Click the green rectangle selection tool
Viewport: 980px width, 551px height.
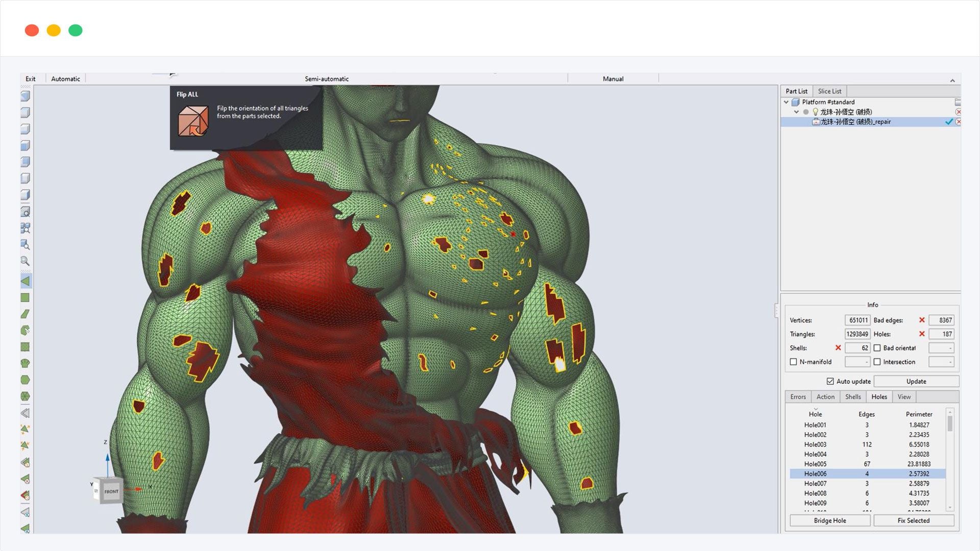(x=25, y=297)
